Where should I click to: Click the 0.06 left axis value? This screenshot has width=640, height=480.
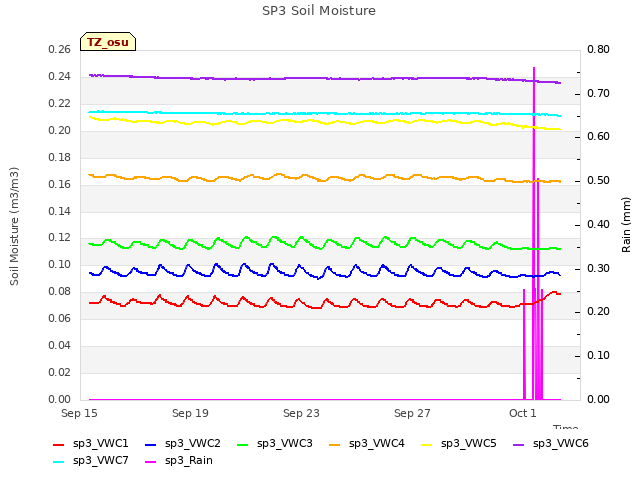[60, 318]
